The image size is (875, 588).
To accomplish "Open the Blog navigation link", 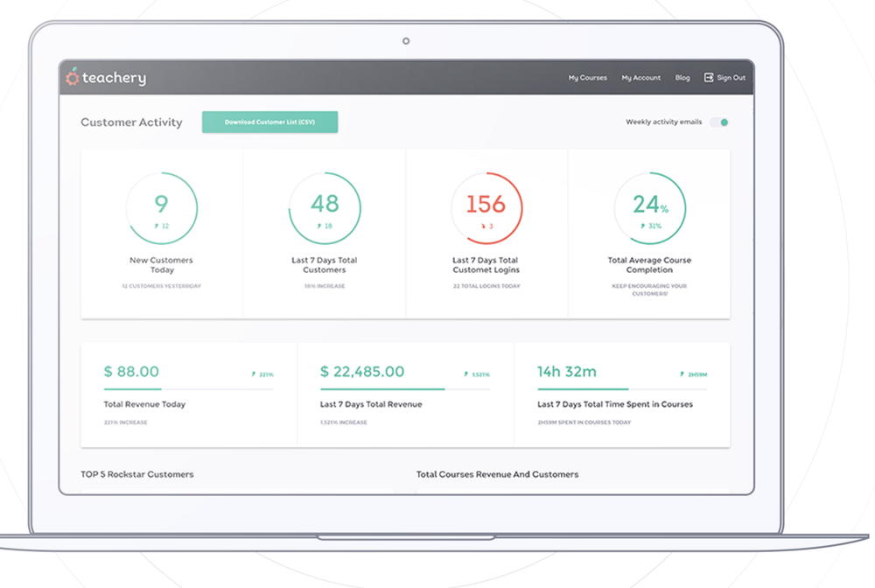I will [682, 78].
